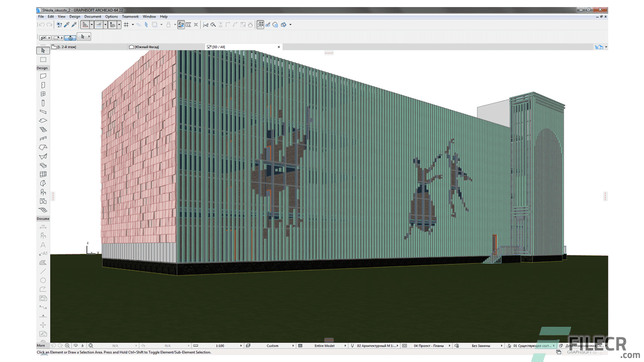Open the Dimension tool under Document section

point(43,227)
